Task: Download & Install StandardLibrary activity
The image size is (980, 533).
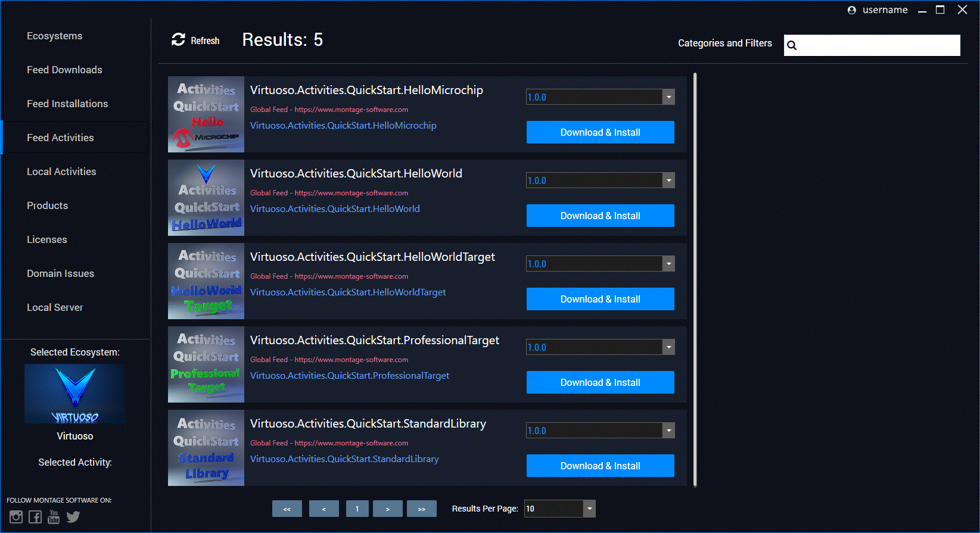Action: (x=601, y=466)
